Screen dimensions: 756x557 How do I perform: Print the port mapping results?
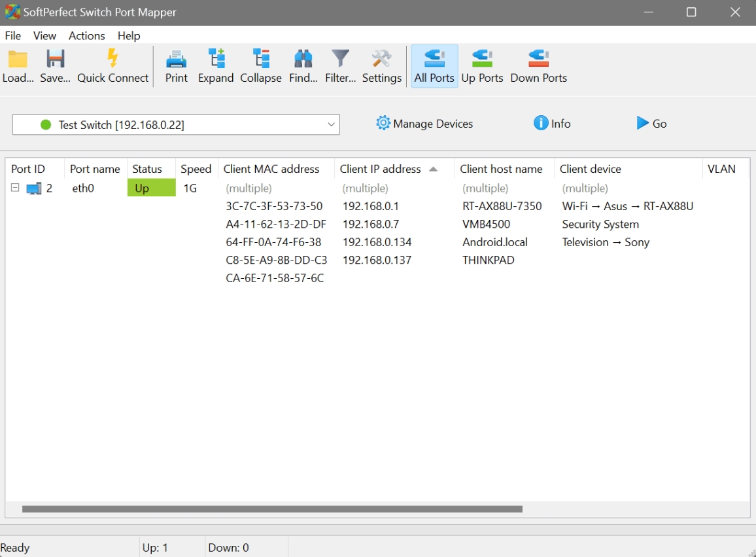coord(176,60)
